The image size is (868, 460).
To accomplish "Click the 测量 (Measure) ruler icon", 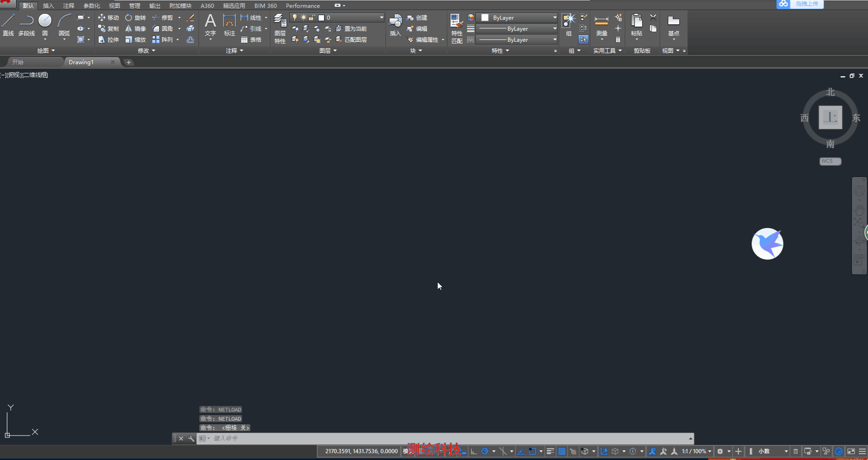I will click(601, 25).
